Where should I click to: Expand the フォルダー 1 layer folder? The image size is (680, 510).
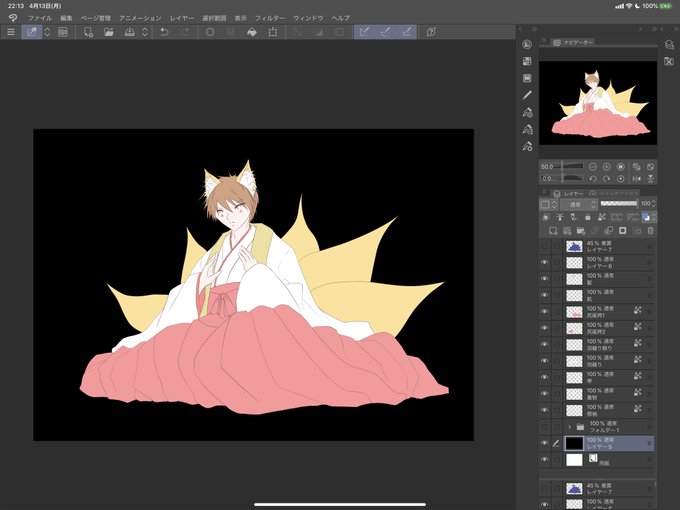tap(569, 427)
